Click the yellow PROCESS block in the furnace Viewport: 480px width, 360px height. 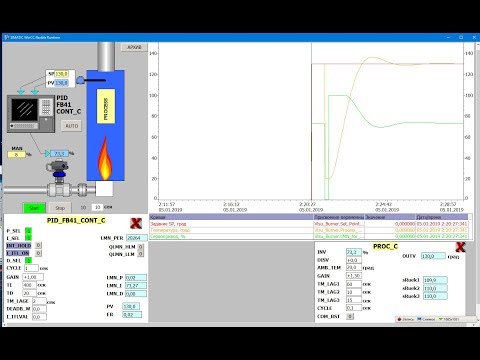pos(106,106)
